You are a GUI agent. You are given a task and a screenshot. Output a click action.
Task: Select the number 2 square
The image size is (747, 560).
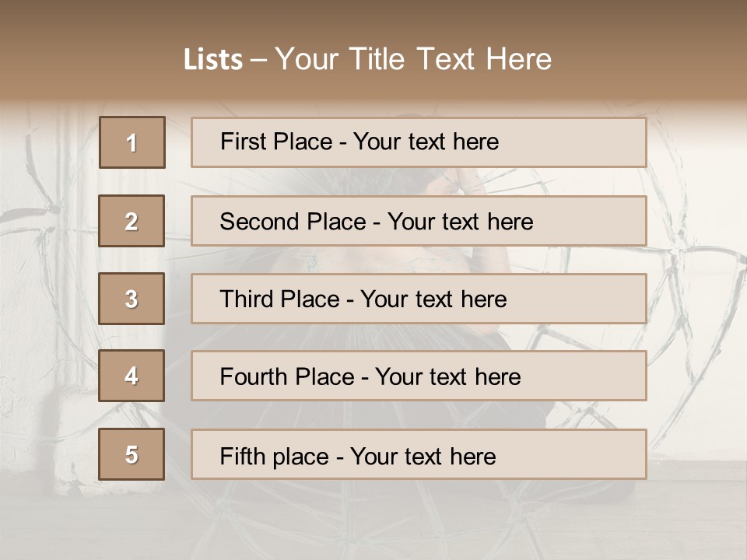point(132,221)
